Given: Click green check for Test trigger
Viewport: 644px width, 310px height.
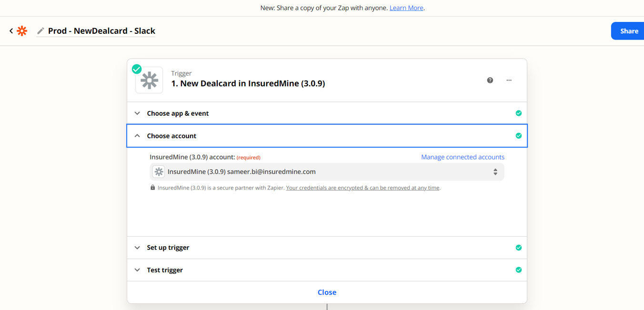Looking at the screenshot, I should (519, 270).
